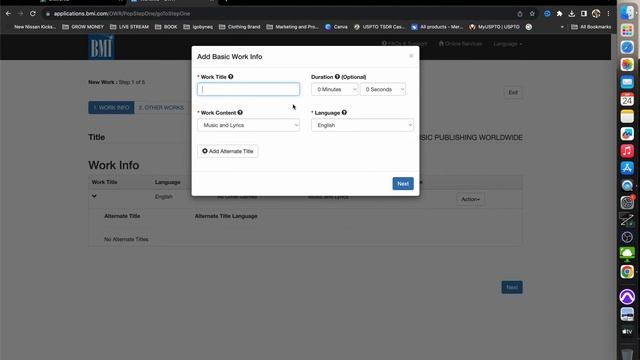The width and height of the screenshot is (640, 360).
Task: Bookmark this page with the star icon
Action: click(532, 14)
